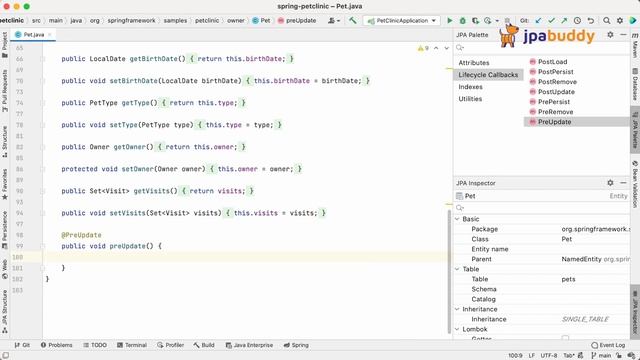Toggle tool window bars icon in status corner
Screen dimensions: 640x360
(x=5, y=356)
